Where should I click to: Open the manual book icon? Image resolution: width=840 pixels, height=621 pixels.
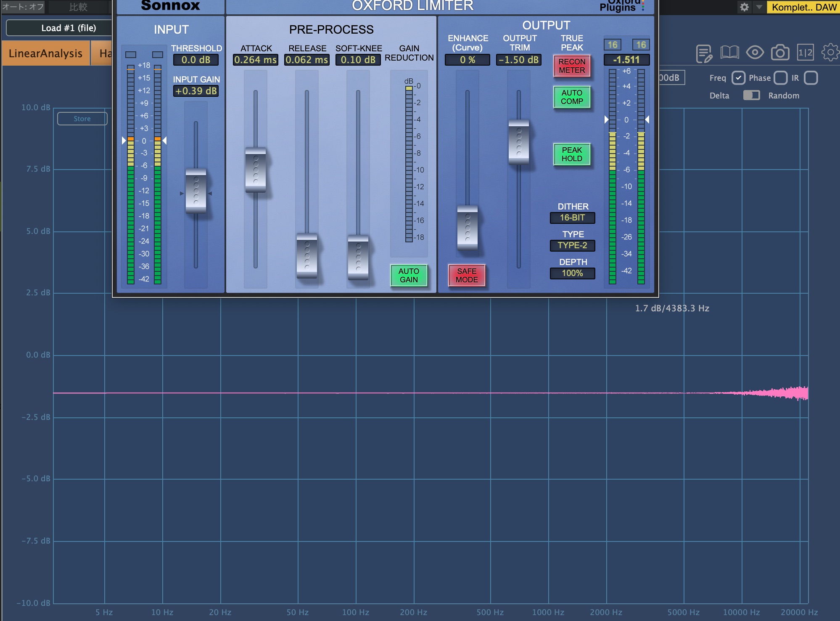pyautogui.click(x=729, y=53)
